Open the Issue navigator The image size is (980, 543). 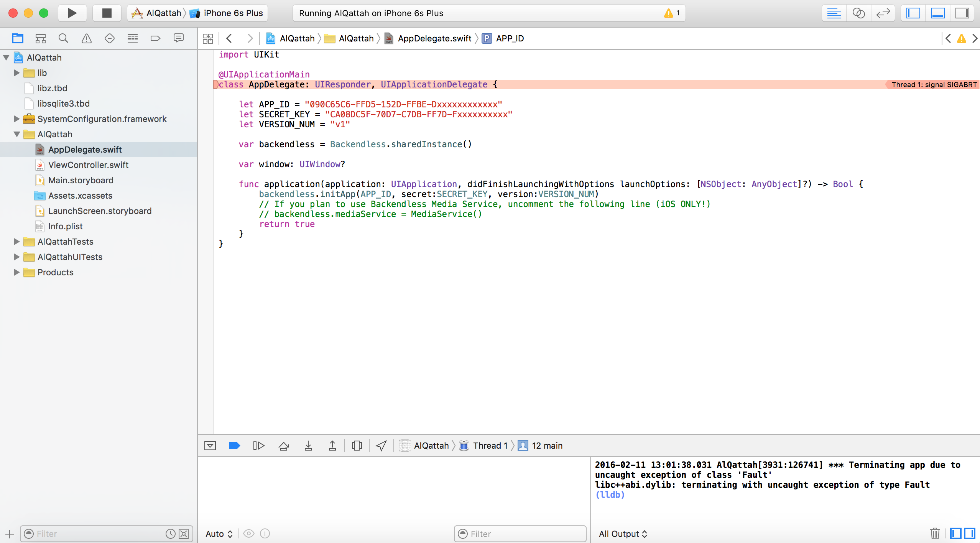point(87,38)
